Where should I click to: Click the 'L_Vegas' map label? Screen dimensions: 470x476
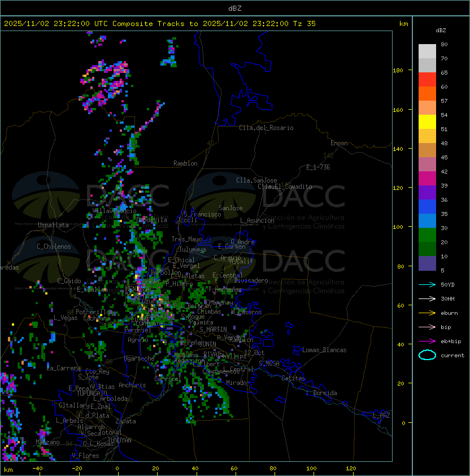(66, 318)
